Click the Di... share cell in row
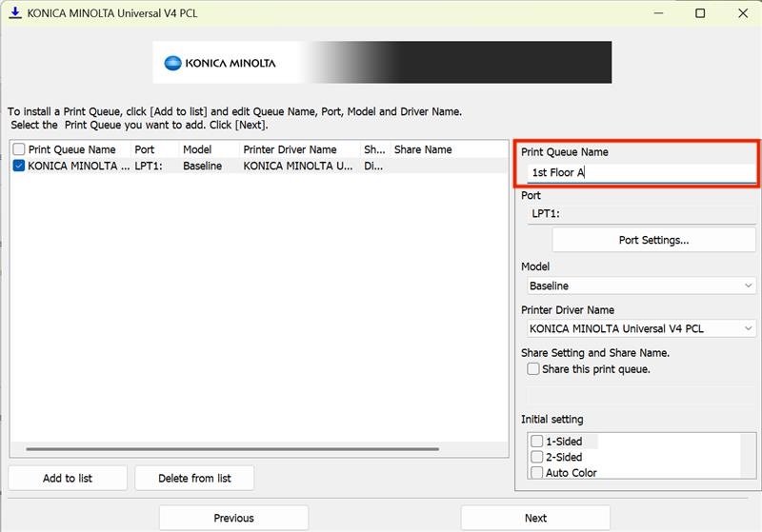762x532 pixels. pyautogui.click(x=373, y=166)
